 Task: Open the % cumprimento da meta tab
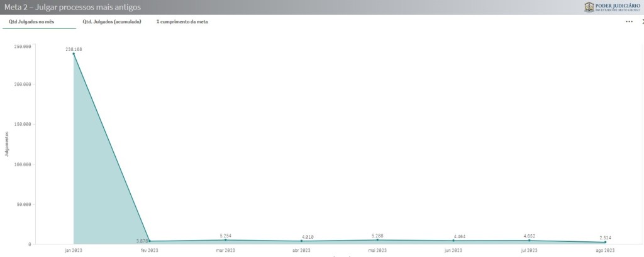pyautogui.click(x=182, y=21)
